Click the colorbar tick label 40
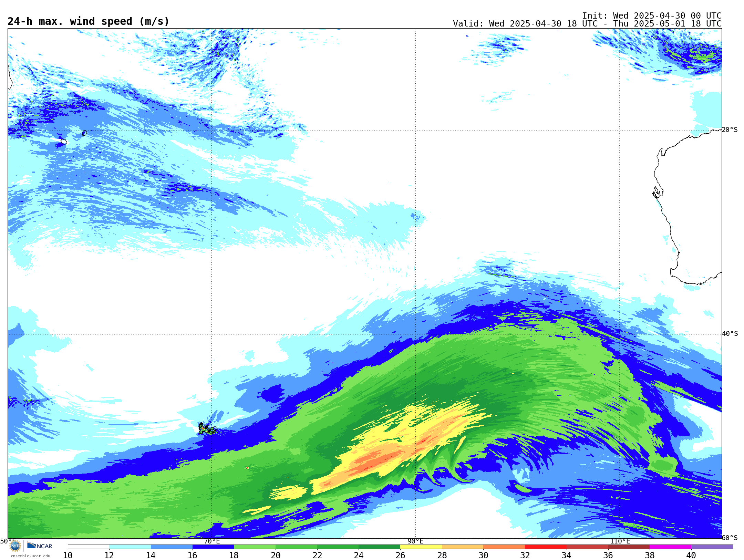Screen dimensions: 744x560 point(691,555)
